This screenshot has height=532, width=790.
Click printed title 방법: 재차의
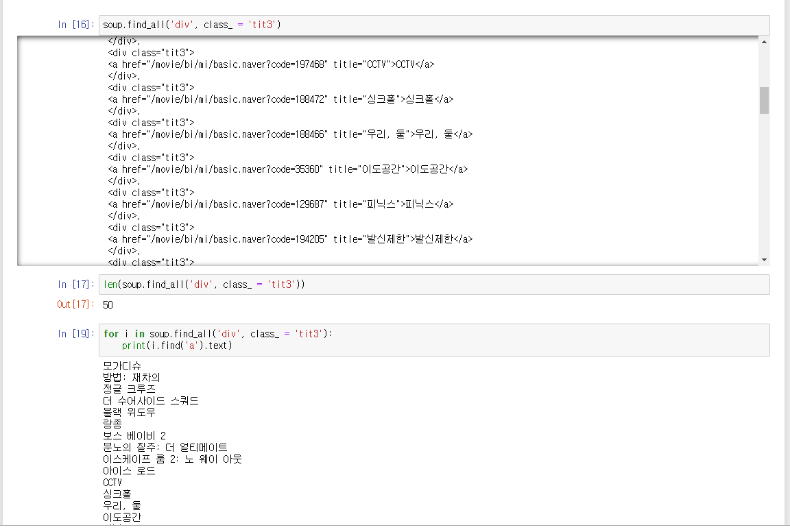(132, 377)
